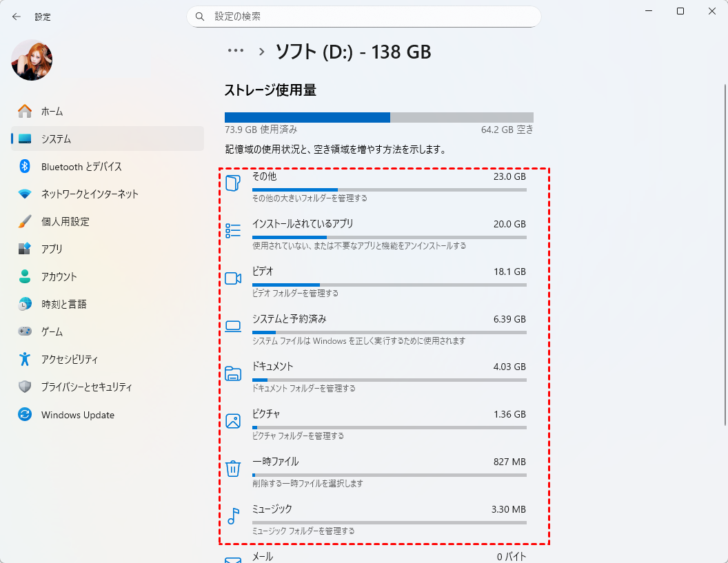Go to ネットワークとインターネット section
Screen dimensions: 728x563
[x=90, y=194]
